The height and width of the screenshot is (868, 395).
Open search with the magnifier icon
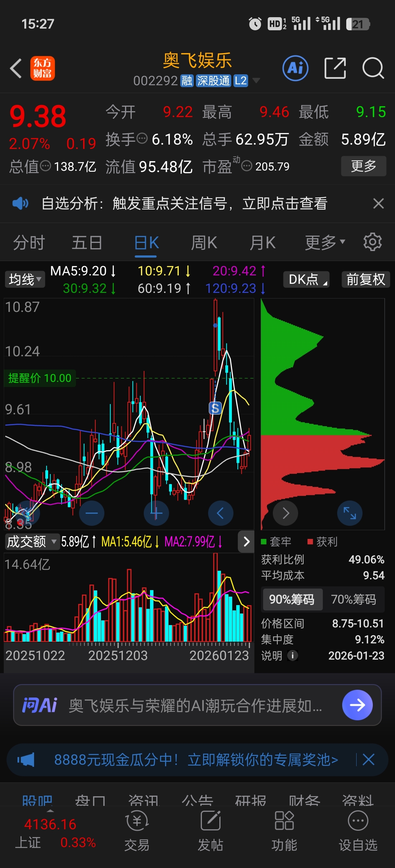373,68
